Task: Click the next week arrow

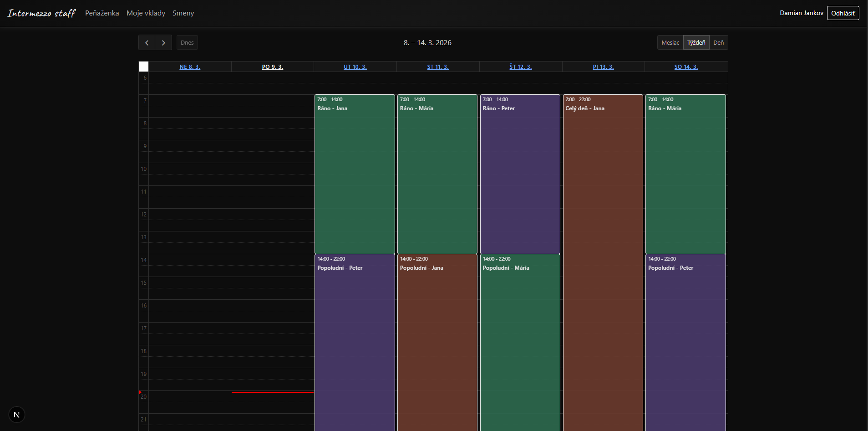Action: pyautogui.click(x=163, y=42)
